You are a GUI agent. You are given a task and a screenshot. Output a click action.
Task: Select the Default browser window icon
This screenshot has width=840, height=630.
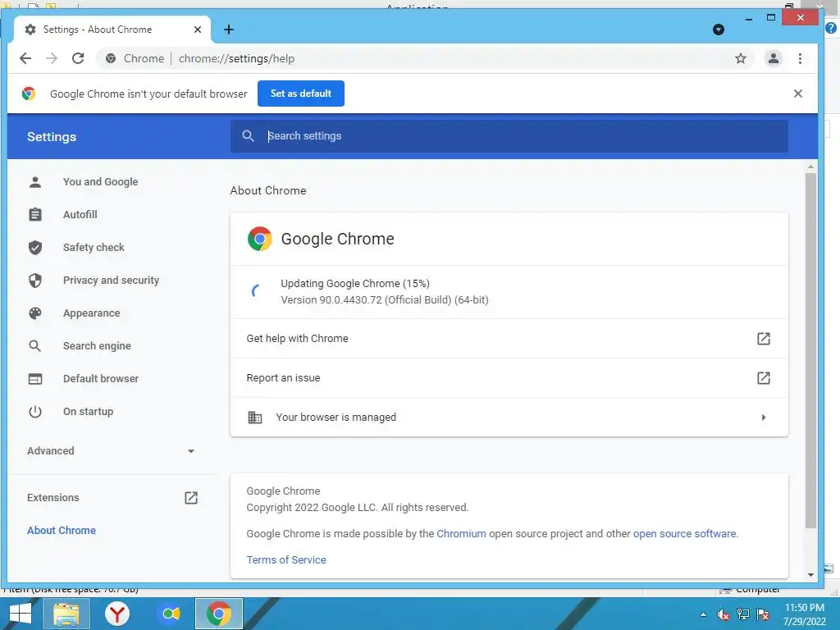click(x=34, y=379)
